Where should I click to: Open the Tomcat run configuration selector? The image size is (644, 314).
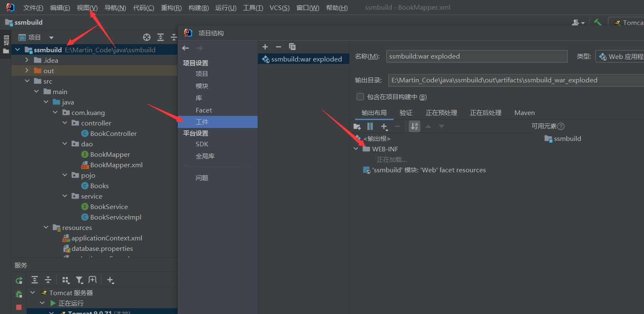click(x=626, y=23)
